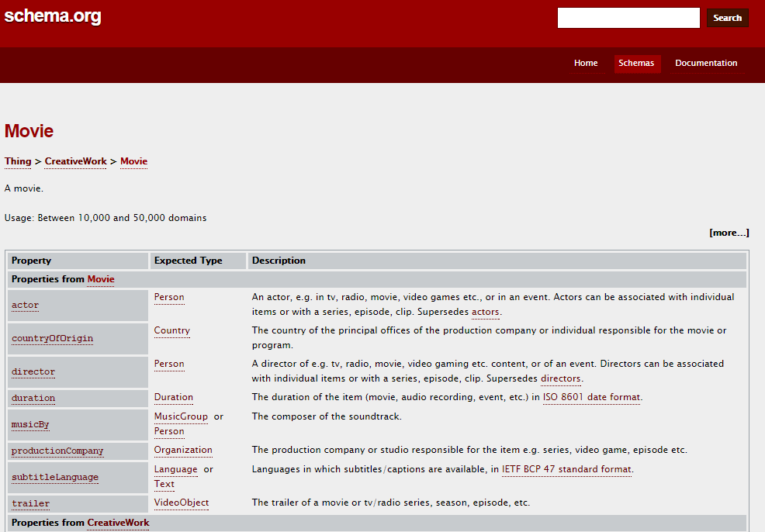Screen dimensions: 765x532
Task: Open the Home menu item
Action: pos(586,64)
